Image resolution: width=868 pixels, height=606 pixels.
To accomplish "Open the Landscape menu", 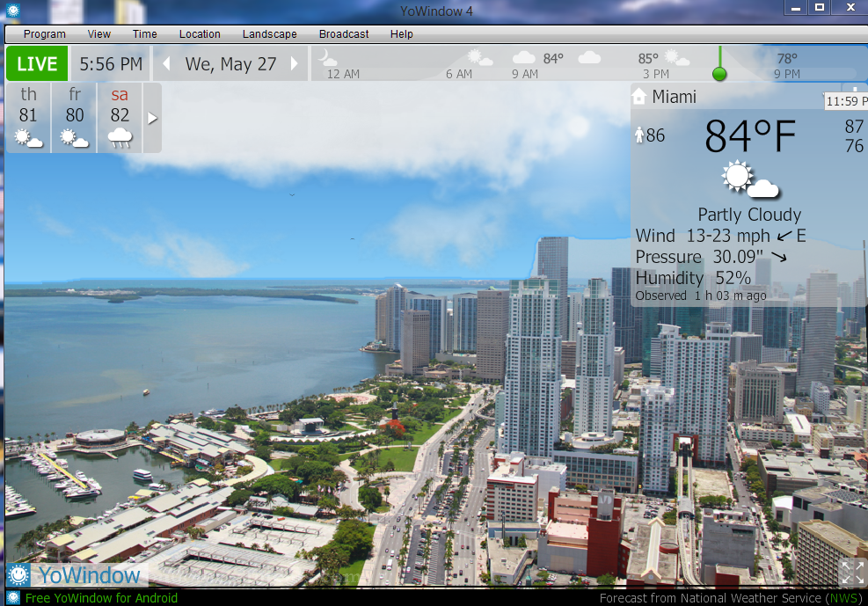I will pos(269,34).
